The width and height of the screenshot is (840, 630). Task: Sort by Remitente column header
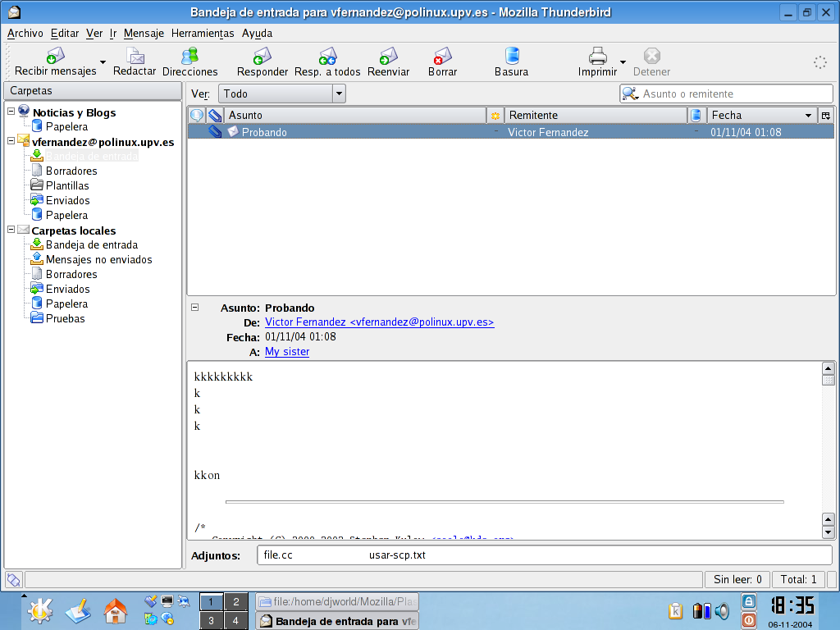(x=596, y=115)
